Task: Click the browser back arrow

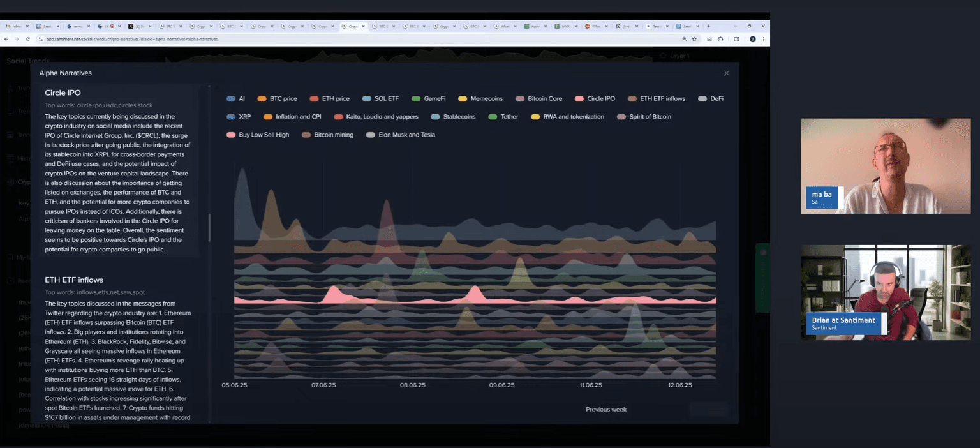Action: coord(6,39)
